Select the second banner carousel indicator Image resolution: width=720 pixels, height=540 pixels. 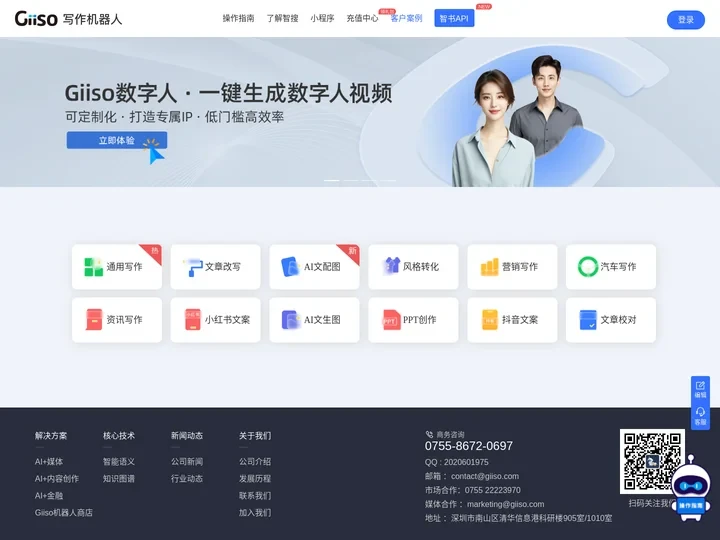pos(350,180)
